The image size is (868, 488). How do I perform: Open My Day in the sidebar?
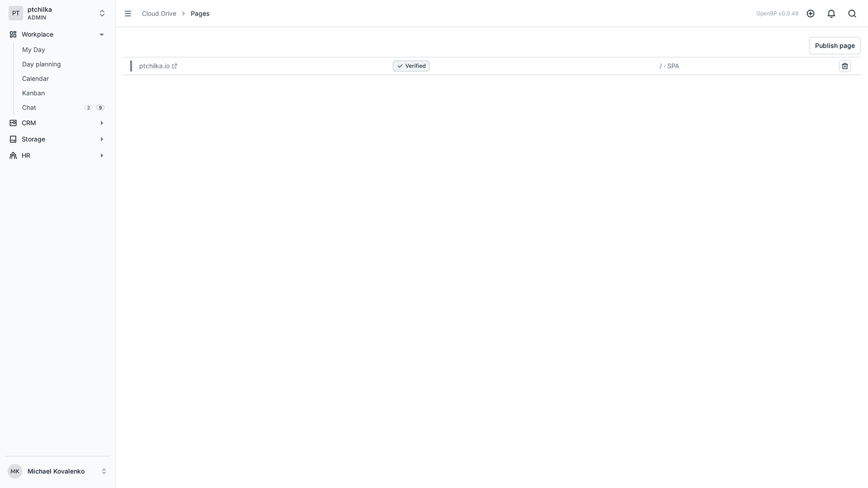coord(34,50)
